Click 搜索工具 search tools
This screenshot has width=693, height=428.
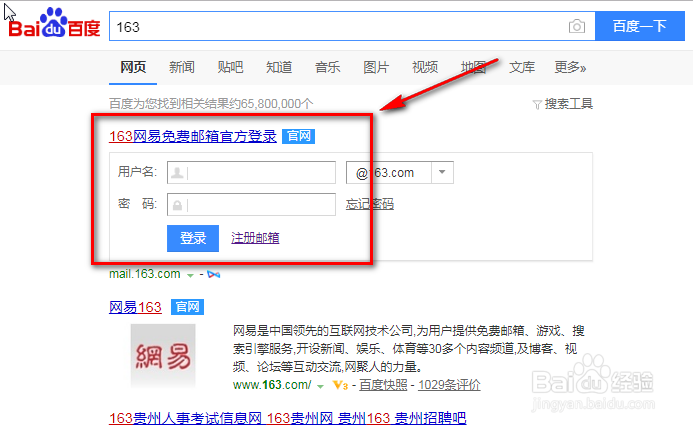[x=568, y=104]
